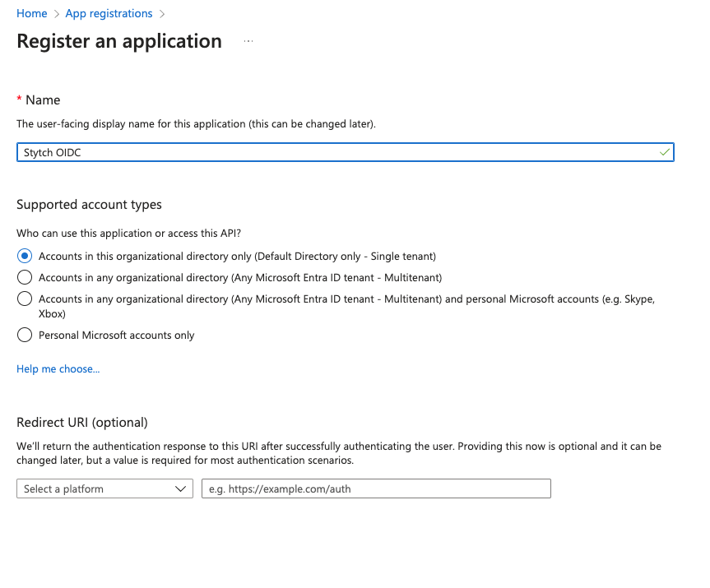Navigate back to App registrations breadcrumb
Viewport: 710px width, 588px height.
coord(109,14)
